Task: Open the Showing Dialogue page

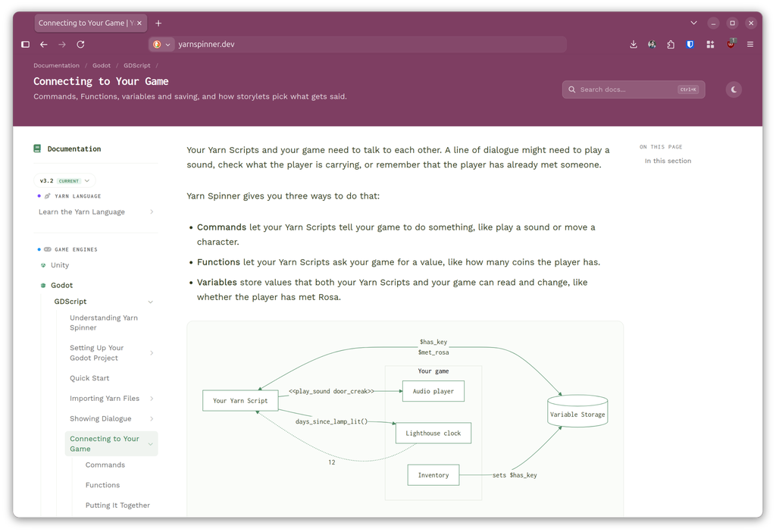Action: pos(101,418)
